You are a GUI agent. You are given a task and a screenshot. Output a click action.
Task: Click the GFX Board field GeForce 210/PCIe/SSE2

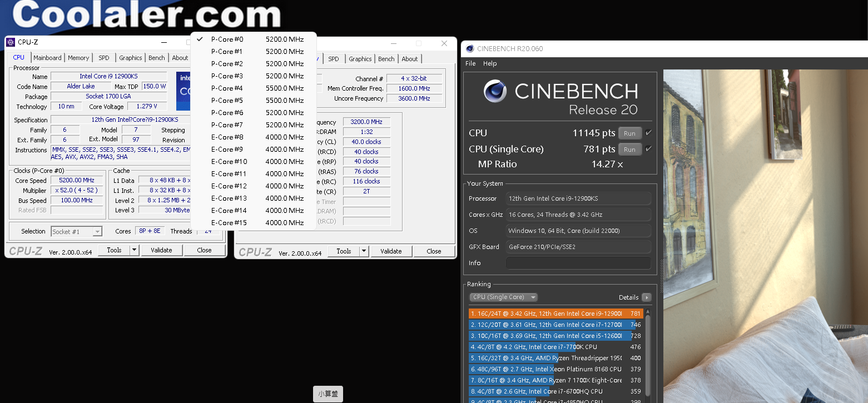click(x=578, y=247)
